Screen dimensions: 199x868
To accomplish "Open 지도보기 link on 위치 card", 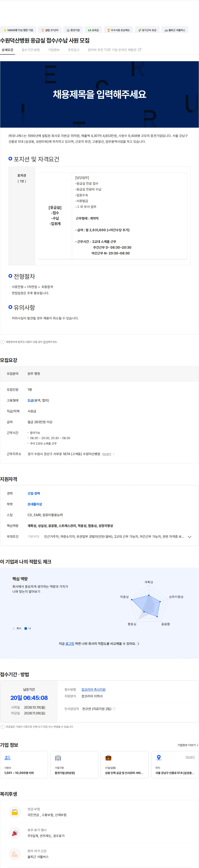I will (190, 757).
